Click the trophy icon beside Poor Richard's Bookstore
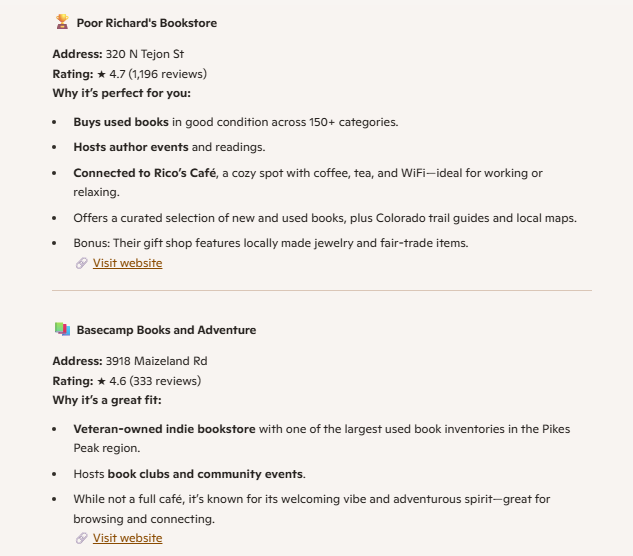Screen dimensions: 633x556 click(x=62, y=22)
